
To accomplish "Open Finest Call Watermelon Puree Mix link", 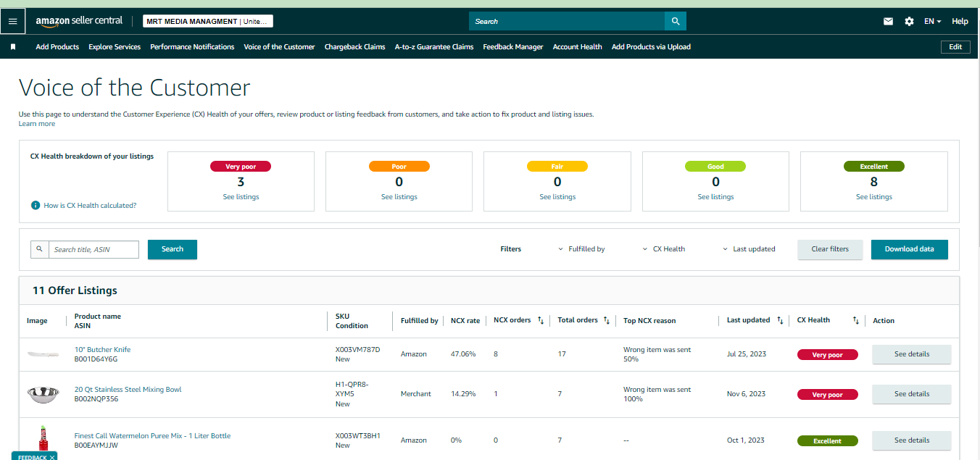I will 152,436.
